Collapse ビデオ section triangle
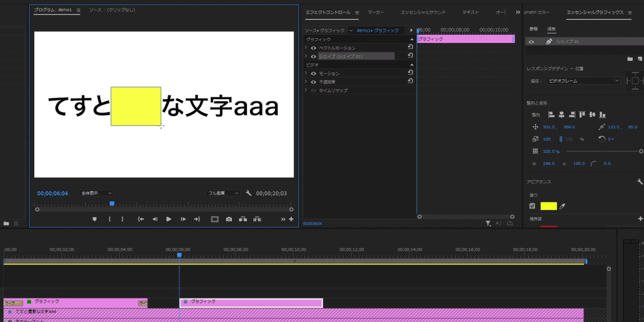Image resolution: width=644 pixels, height=322 pixels. [x=412, y=64]
